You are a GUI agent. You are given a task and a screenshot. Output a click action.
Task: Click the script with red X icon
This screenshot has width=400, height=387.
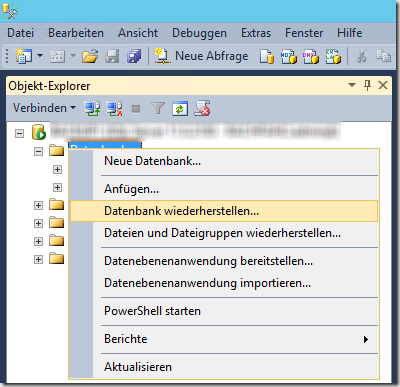(x=202, y=108)
